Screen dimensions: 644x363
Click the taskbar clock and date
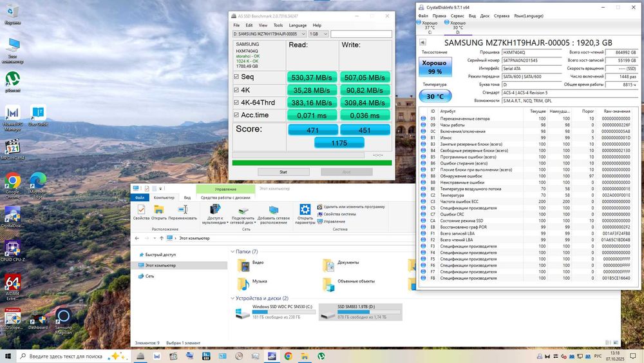click(615, 356)
